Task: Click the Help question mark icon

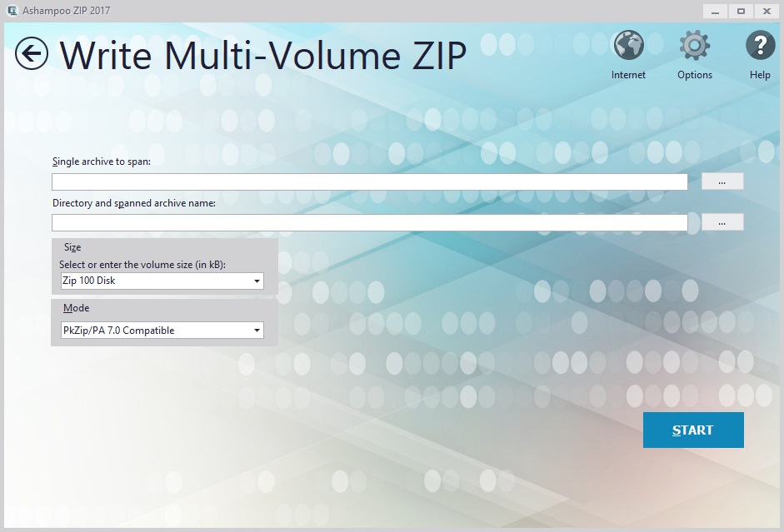Action: 759,46
